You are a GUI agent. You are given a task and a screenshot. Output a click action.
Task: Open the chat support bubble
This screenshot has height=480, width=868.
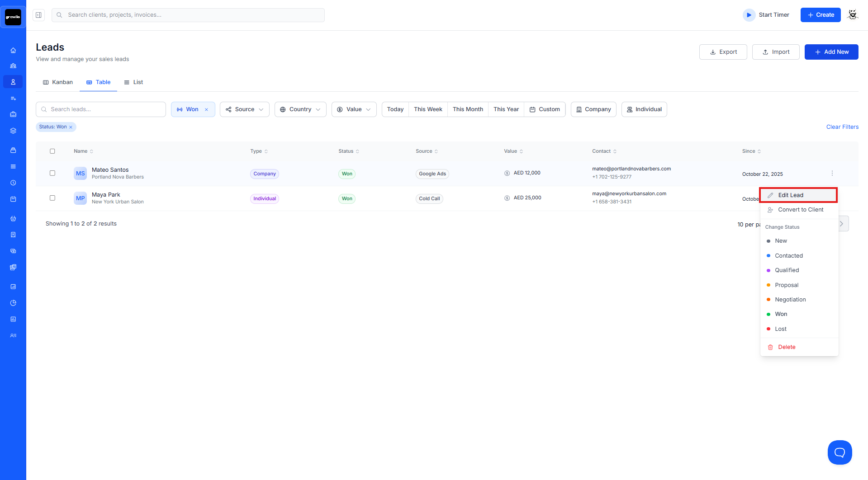pyautogui.click(x=840, y=452)
